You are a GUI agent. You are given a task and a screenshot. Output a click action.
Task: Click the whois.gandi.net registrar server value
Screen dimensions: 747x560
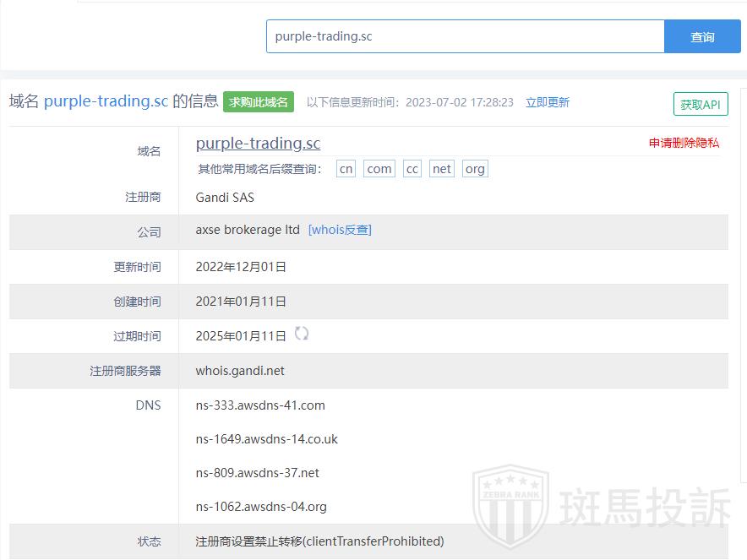[x=240, y=371]
